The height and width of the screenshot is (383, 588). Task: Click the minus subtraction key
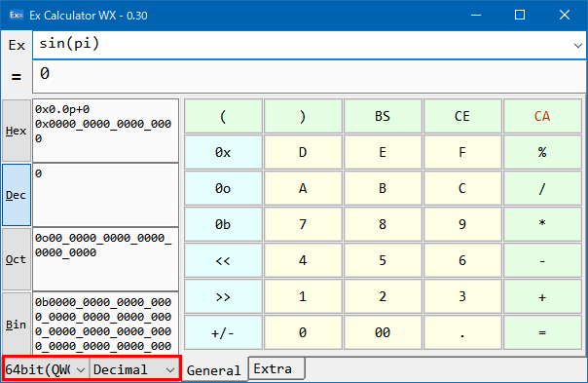[542, 260]
